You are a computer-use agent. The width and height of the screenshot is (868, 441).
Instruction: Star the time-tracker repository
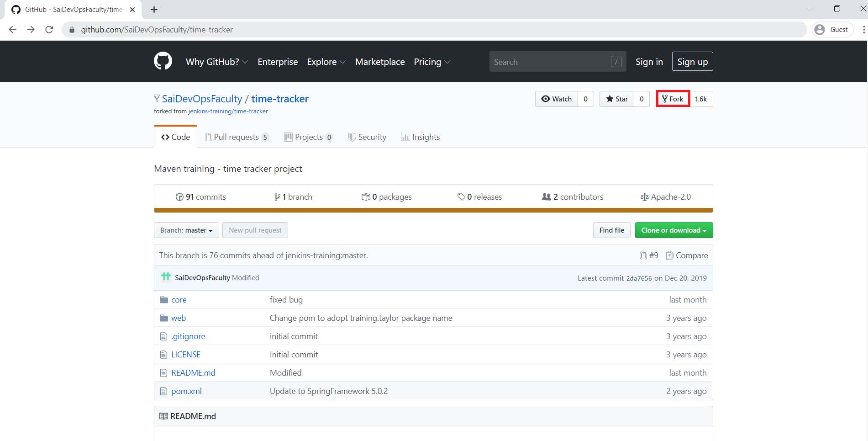[617, 99]
